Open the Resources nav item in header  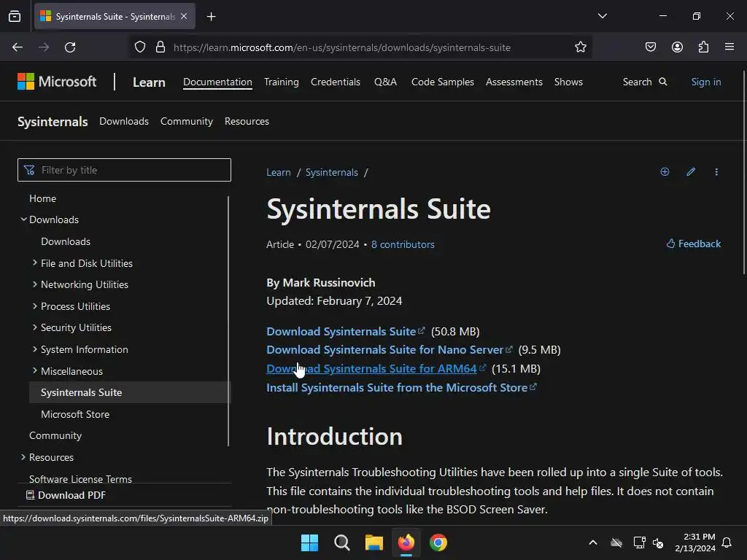(x=247, y=122)
